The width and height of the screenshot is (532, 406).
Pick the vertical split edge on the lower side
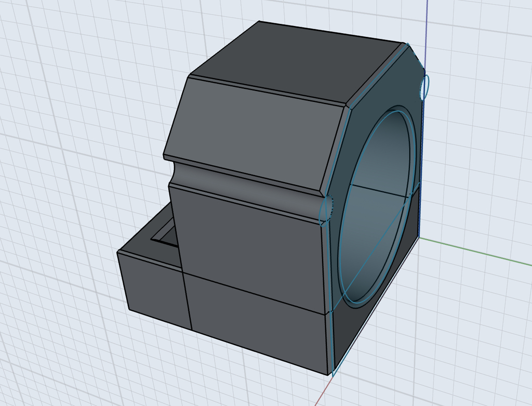pos(187,300)
